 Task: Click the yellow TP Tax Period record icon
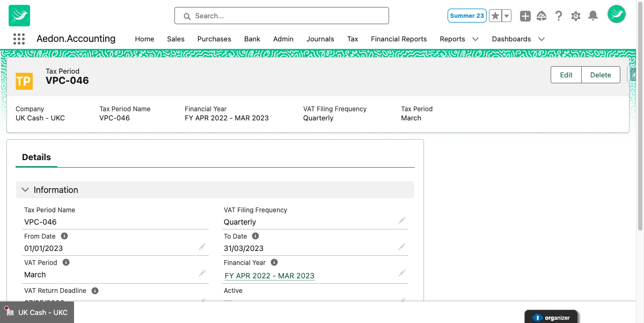coord(24,81)
